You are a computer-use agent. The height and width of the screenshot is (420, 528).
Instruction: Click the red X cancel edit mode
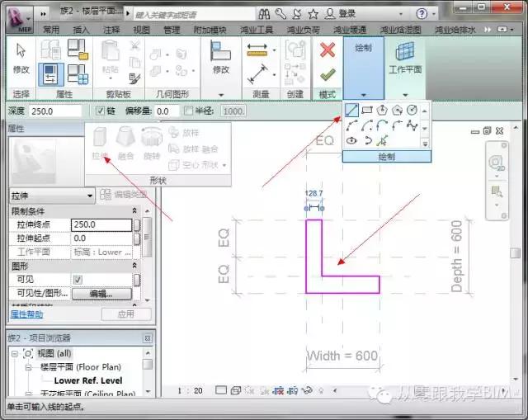[328, 50]
